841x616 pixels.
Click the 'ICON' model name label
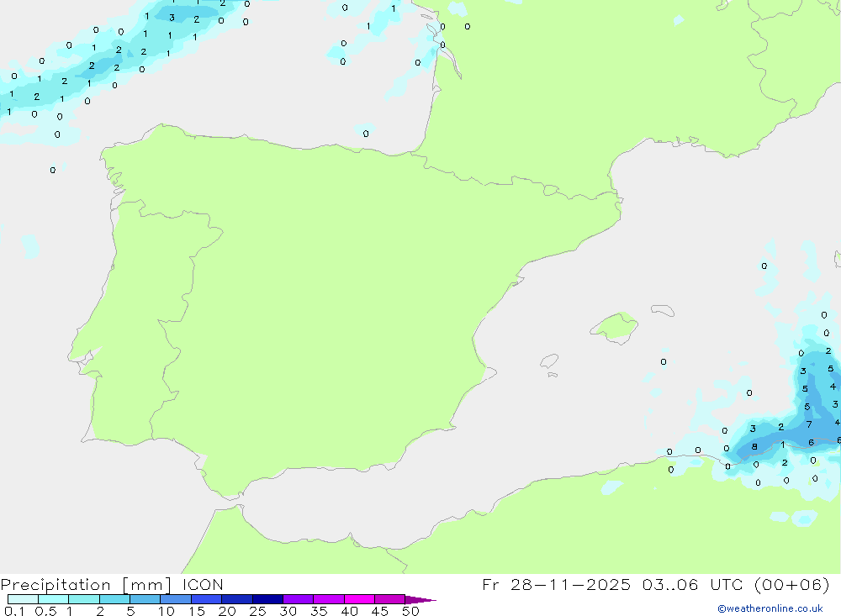[203, 585]
